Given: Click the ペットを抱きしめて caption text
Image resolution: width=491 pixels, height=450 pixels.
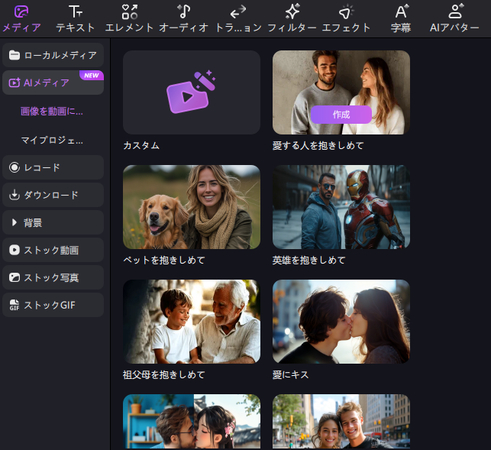Looking at the screenshot, I should coord(164,260).
